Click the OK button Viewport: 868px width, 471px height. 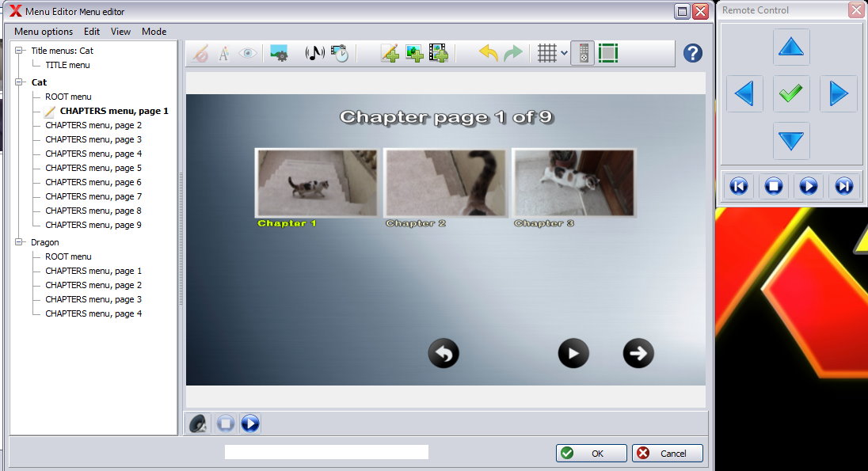click(x=592, y=454)
